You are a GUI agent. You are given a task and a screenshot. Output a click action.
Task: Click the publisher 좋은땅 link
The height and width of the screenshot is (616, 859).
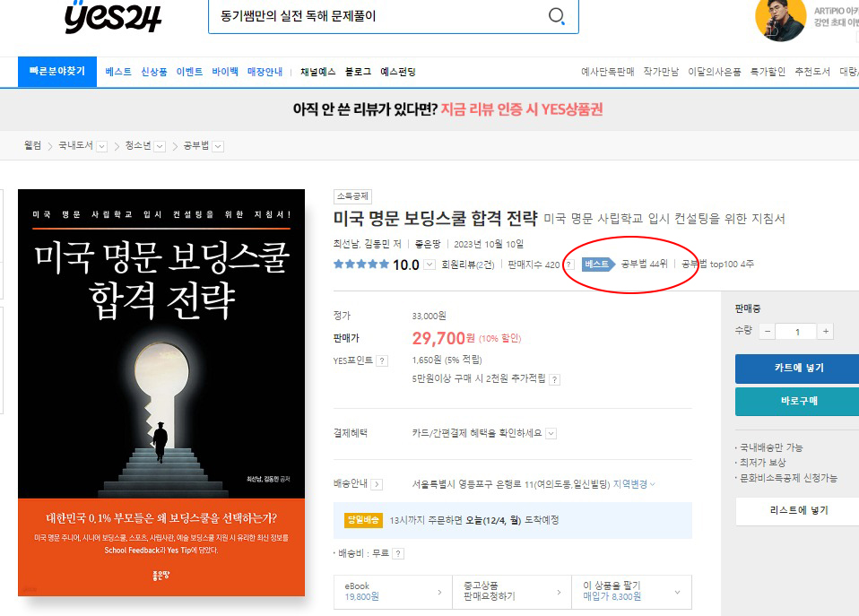pyautogui.click(x=428, y=244)
